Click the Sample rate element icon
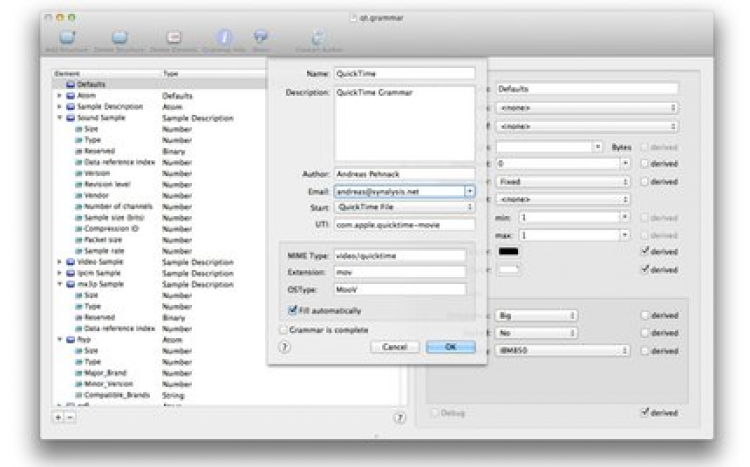The width and height of the screenshot is (750, 467). coord(78,251)
